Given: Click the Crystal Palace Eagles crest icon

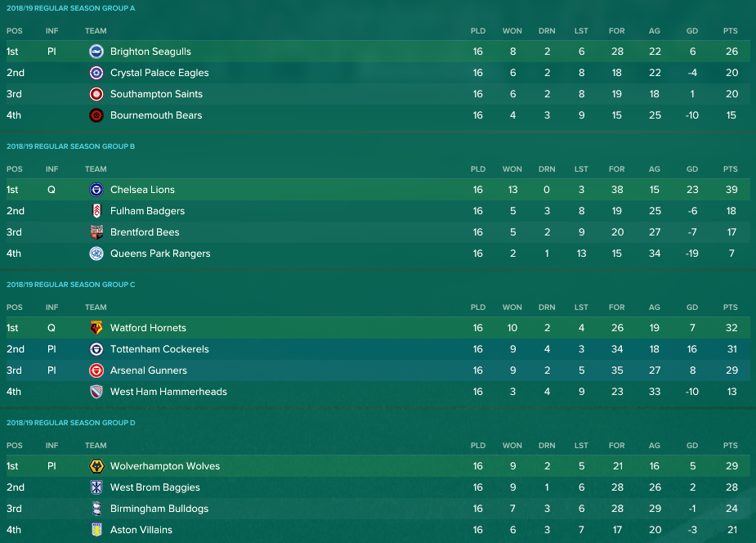Looking at the screenshot, I should coord(96,73).
